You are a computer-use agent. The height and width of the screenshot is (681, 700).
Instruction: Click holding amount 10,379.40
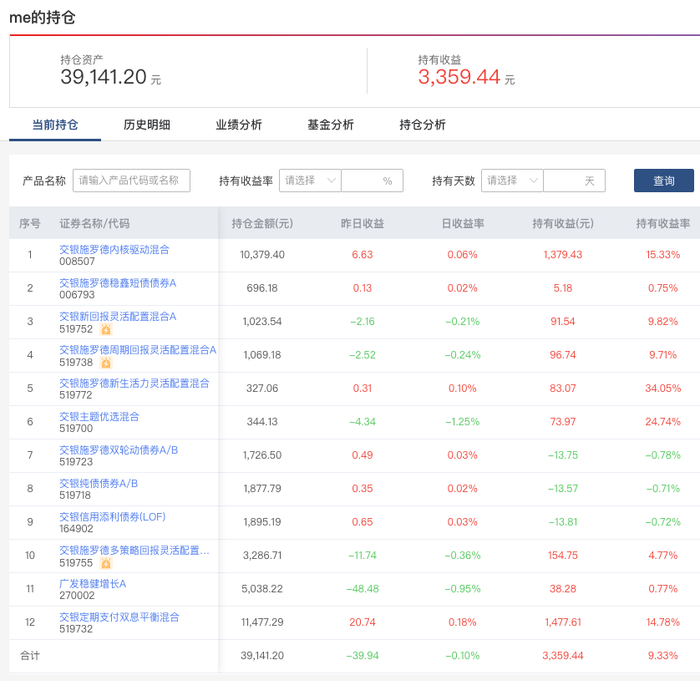262,255
